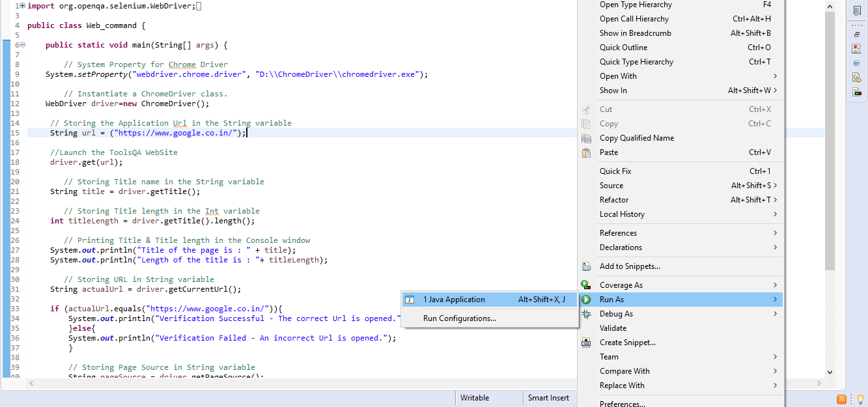Screen dimensions: 868x407
Task: Click the setProperty method on line 9
Action: click(x=102, y=74)
